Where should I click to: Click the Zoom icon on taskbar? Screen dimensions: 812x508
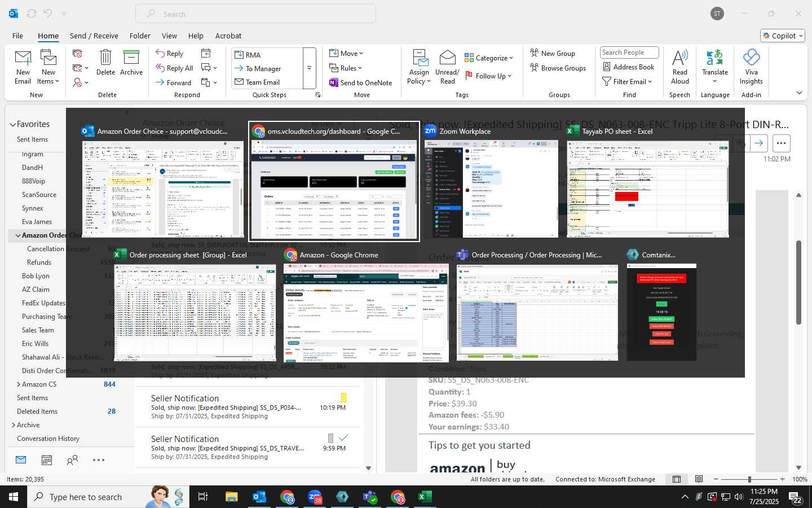click(315, 497)
